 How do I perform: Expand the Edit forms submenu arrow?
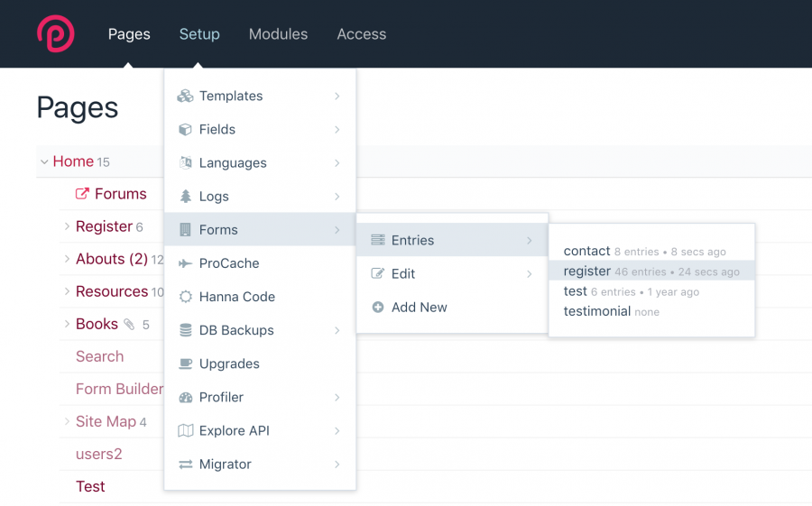coord(530,274)
